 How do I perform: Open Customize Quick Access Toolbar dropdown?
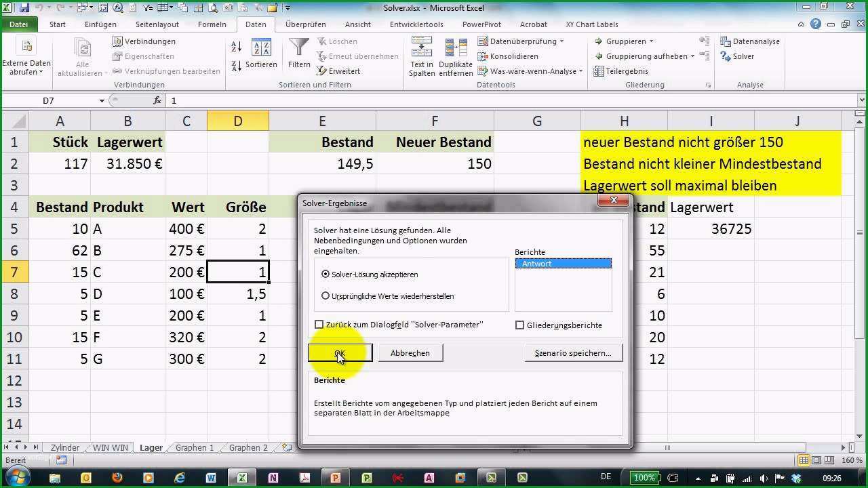click(x=288, y=9)
